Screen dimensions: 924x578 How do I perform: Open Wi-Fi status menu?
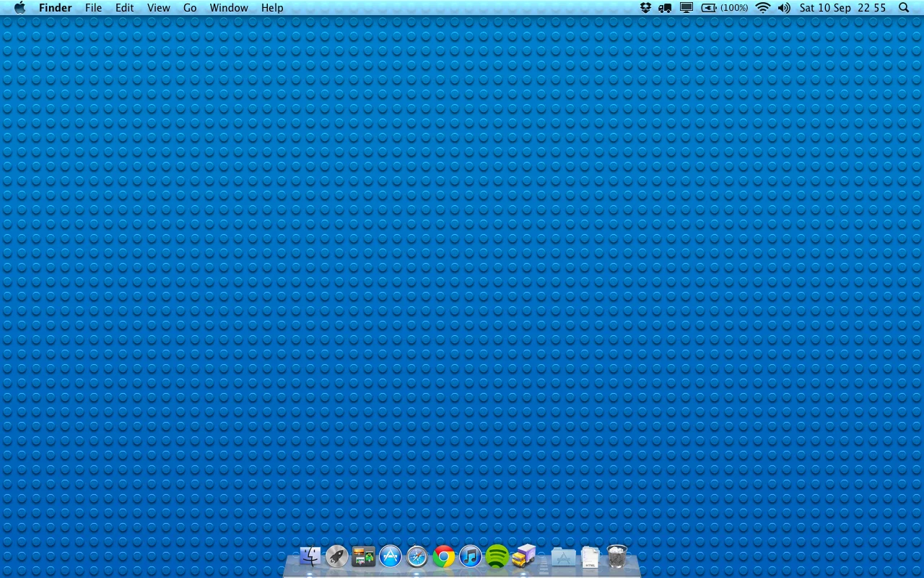(763, 8)
